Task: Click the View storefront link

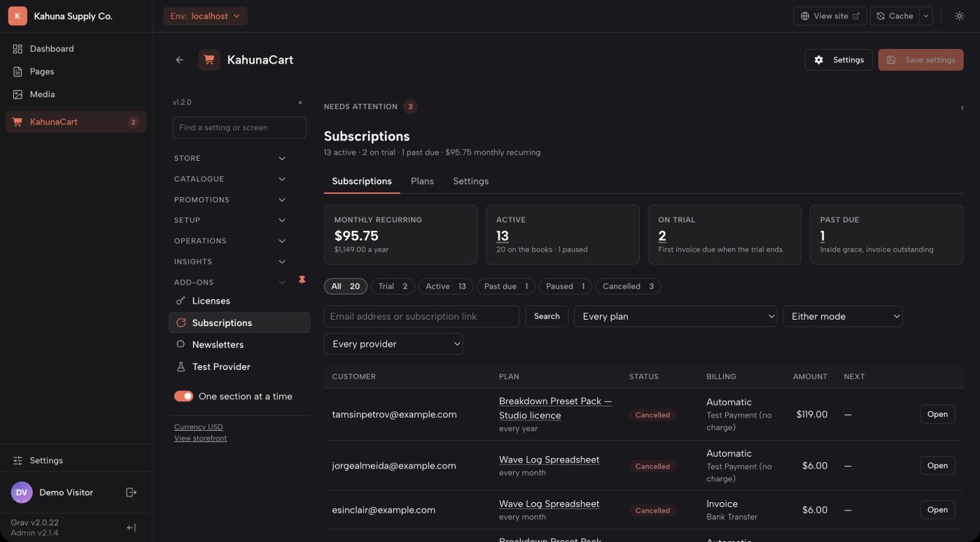Action: [x=200, y=438]
